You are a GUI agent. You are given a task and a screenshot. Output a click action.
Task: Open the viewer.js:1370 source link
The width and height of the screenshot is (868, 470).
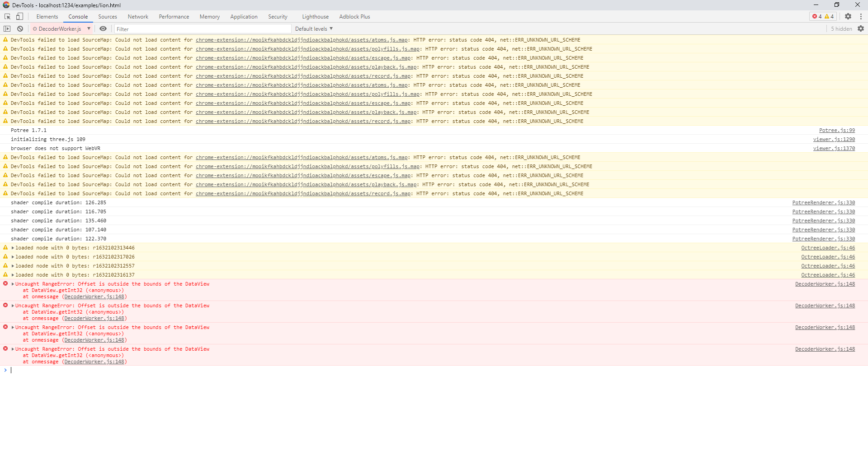[x=834, y=148]
